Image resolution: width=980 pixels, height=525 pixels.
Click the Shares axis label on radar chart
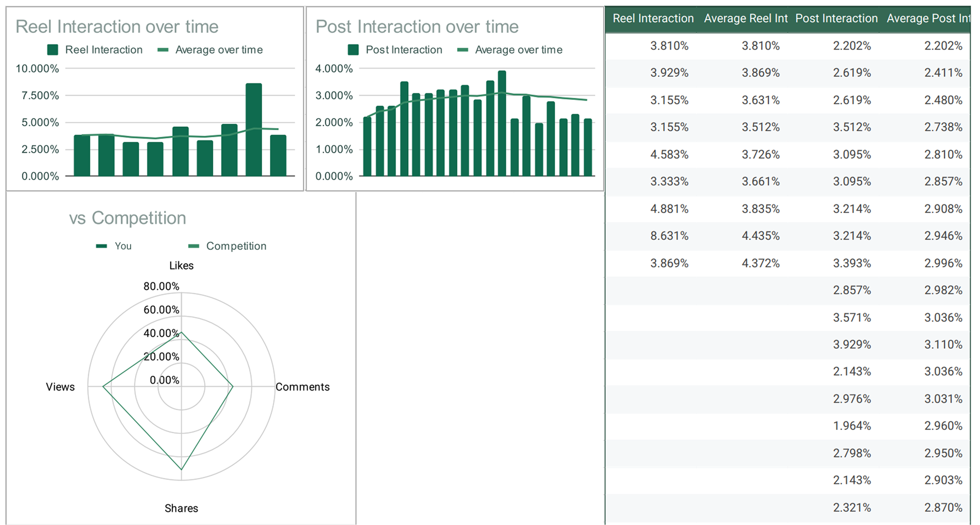click(181, 509)
